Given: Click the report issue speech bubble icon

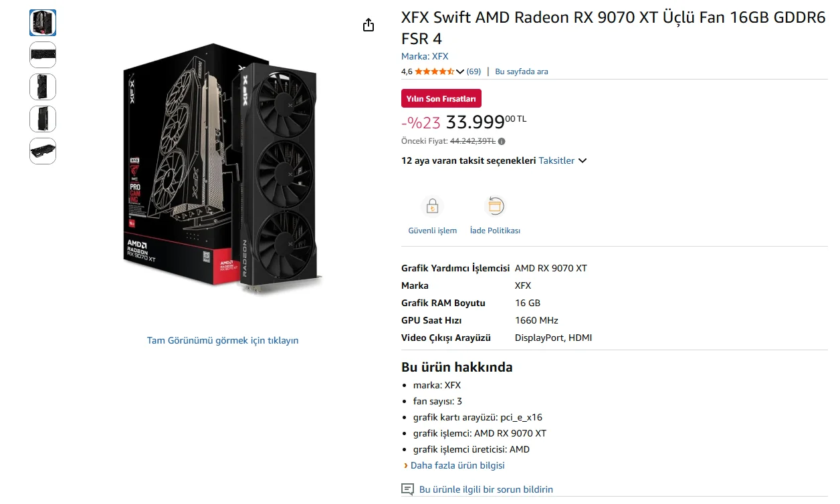Looking at the screenshot, I should click(x=407, y=489).
